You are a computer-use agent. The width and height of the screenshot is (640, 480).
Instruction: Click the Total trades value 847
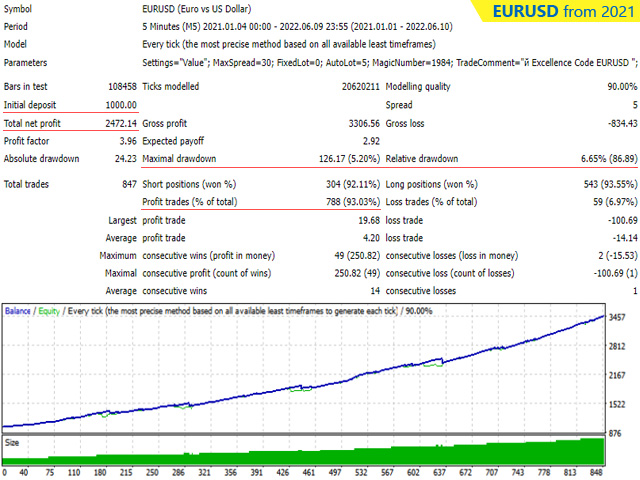[x=129, y=184]
